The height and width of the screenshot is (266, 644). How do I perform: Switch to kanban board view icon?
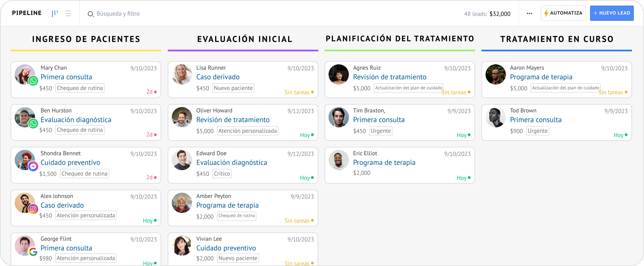click(x=55, y=14)
